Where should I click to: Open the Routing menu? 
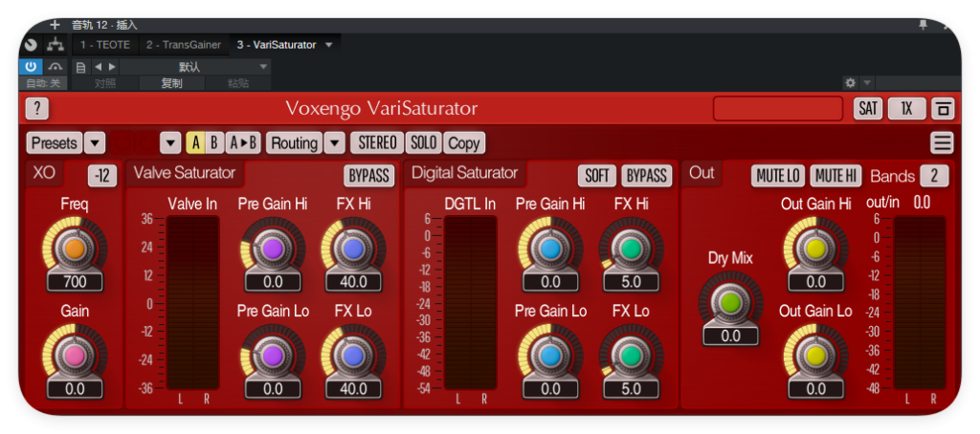click(x=295, y=143)
